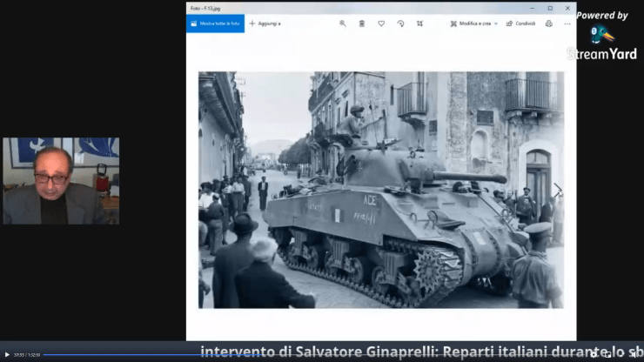Screen dimensions: 644x362
Task: Click the next photo arrow on right edge
Action: click(558, 190)
